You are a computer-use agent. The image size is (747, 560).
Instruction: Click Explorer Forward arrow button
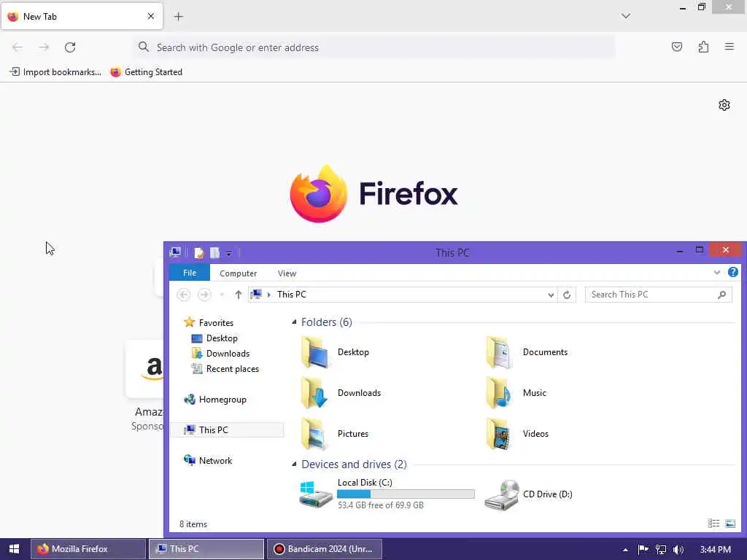click(204, 295)
